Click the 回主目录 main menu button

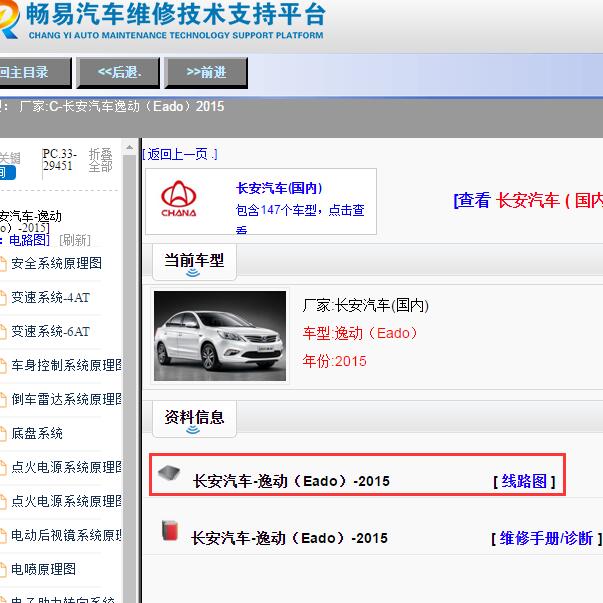click(34, 72)
